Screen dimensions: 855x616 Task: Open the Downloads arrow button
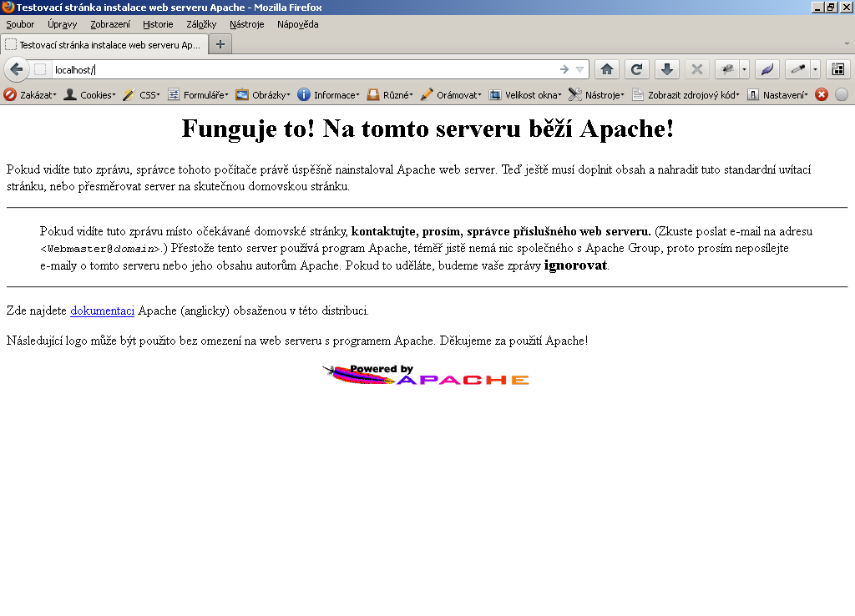666,69
